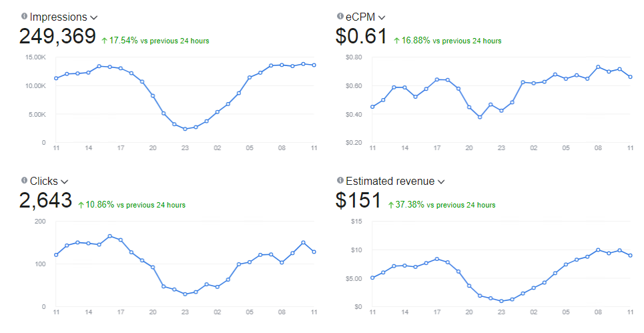Click the $0.80 axis label in eCPM chart
Screen dimensions: 644x333
coord(354,57)
